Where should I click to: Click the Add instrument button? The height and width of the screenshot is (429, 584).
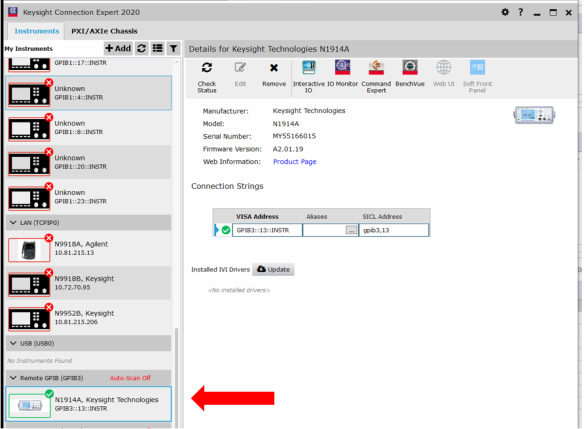pyautogui.click(x=118, y=48)
